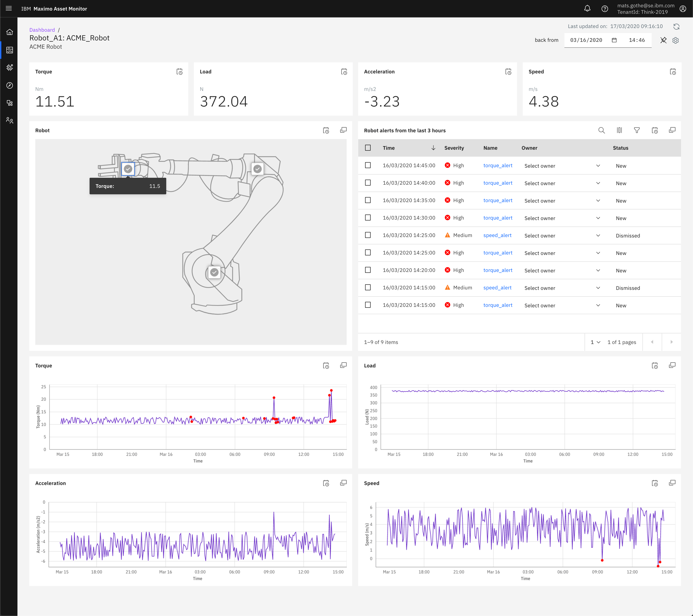Click the robot base hotspot marker

[x=214, y=272]
